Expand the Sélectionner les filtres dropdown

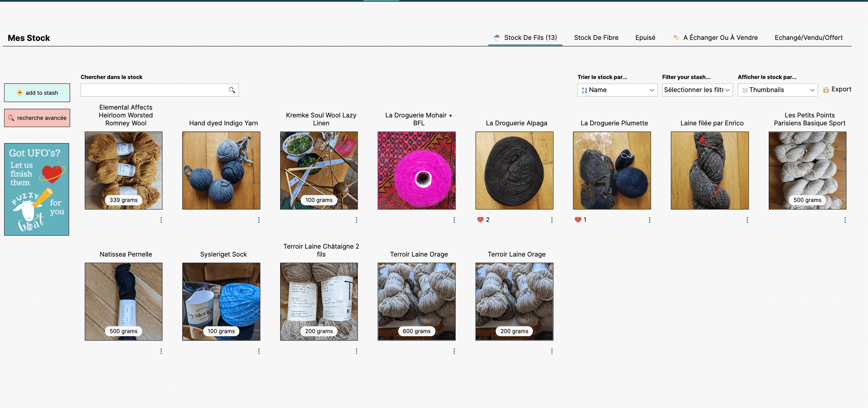(x=697, y=90)
